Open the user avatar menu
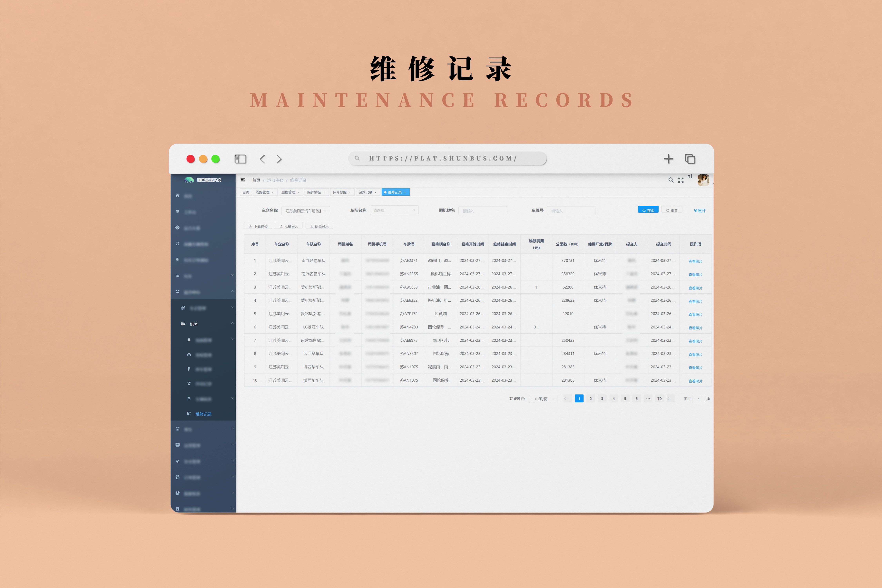 point(703,180)
